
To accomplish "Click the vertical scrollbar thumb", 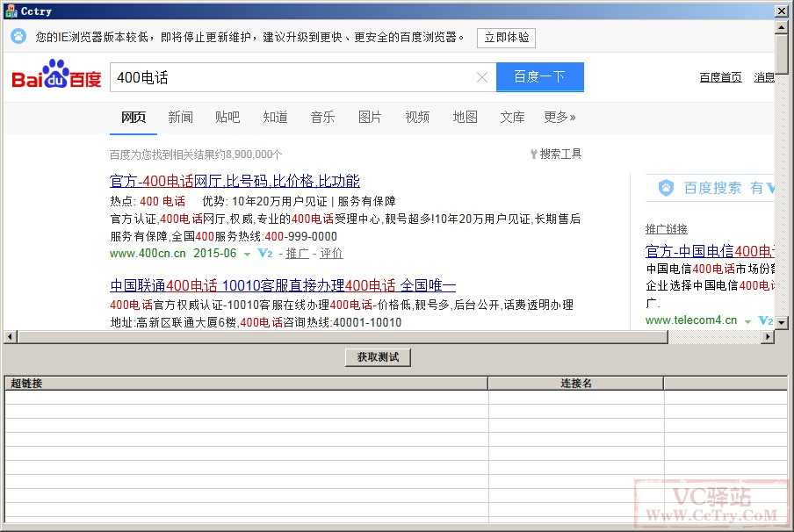I will (x=782, y=54).
